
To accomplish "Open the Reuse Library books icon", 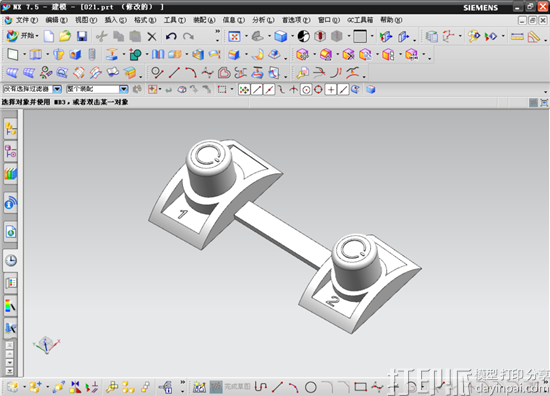I will click(11, 174).
